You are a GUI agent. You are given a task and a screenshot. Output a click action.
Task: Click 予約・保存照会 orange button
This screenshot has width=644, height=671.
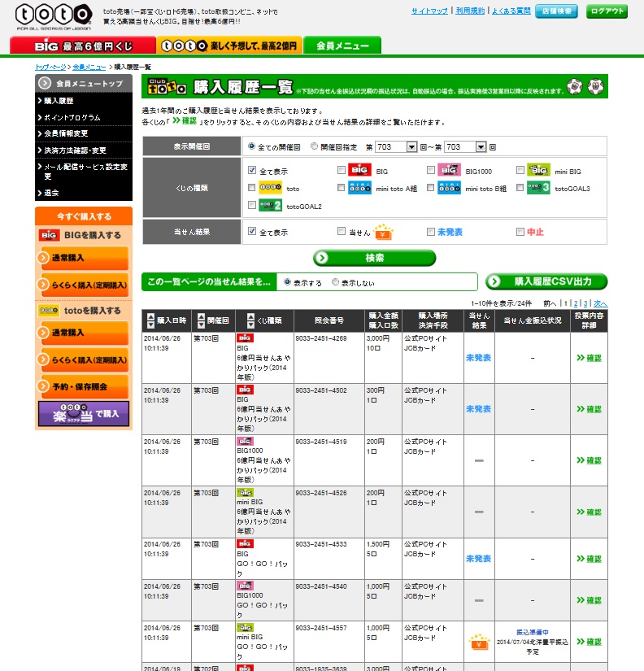(x=84, y=386)
